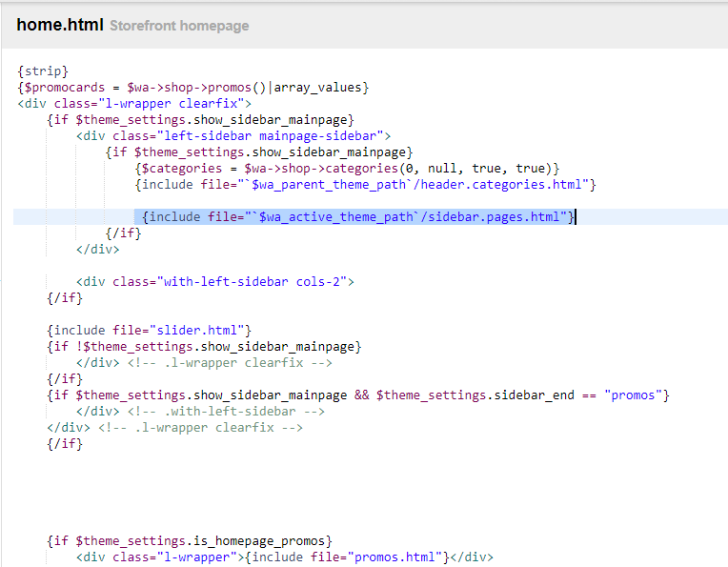Click the 'left-sidebar mainpage-sidebar' div line
The height and width of the screenshot is (567, 728).
click(233, 135)
